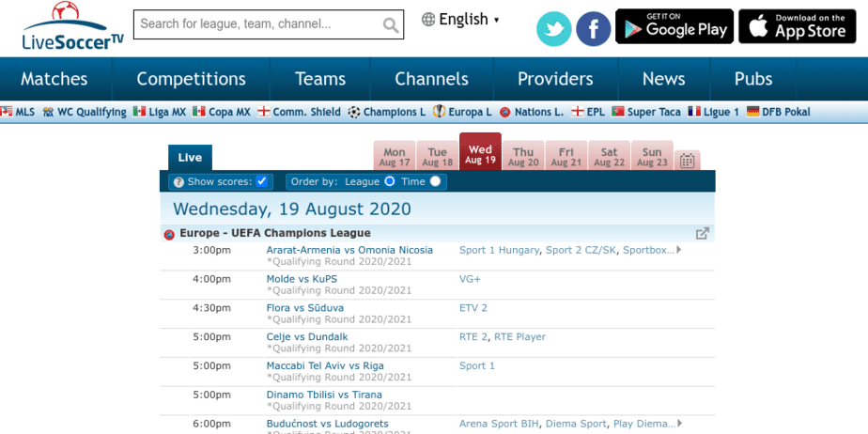Open Budućnost vs Ludogorets match

(327, 424)
